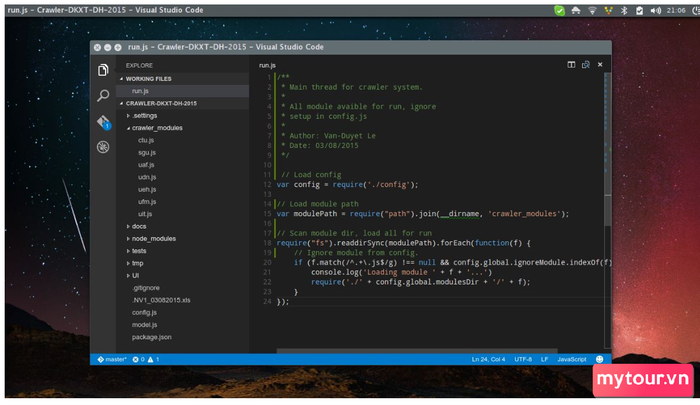Click the clipboard icon in the top panel

click(639, 10)
